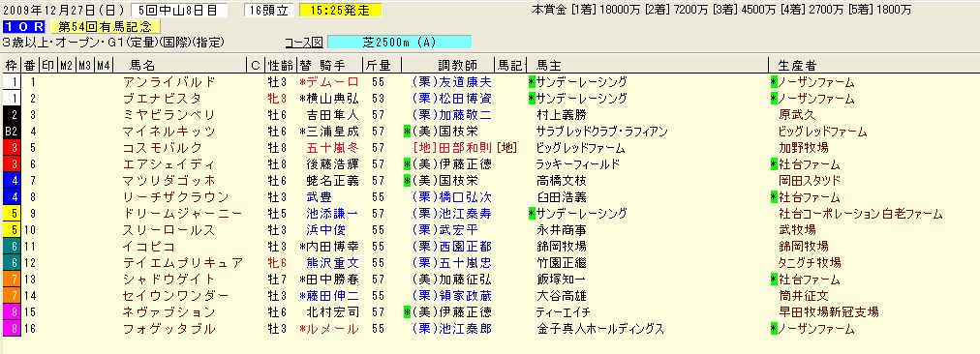Open horse ミヤビランベリ
Viewport: 980px width, 354px height.
(168, 115)
